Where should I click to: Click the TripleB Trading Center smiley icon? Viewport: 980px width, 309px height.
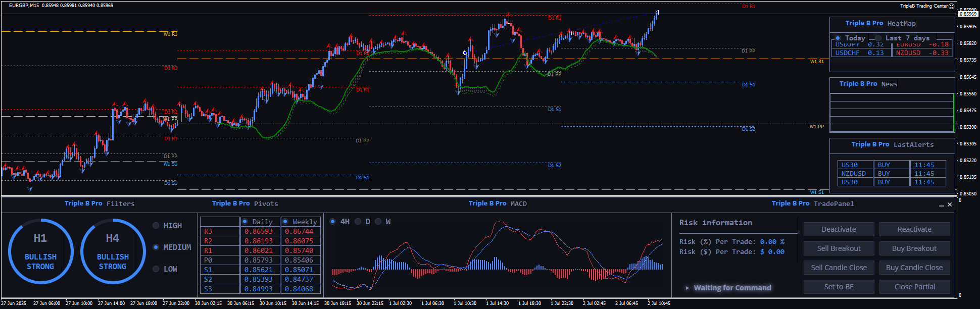(x=952, y=6)
